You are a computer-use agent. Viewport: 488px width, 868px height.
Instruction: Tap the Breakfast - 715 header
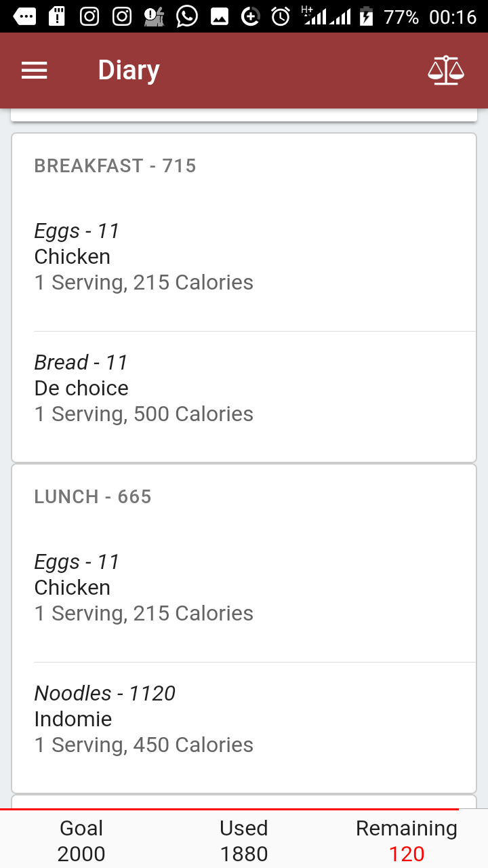pos(115,166)
